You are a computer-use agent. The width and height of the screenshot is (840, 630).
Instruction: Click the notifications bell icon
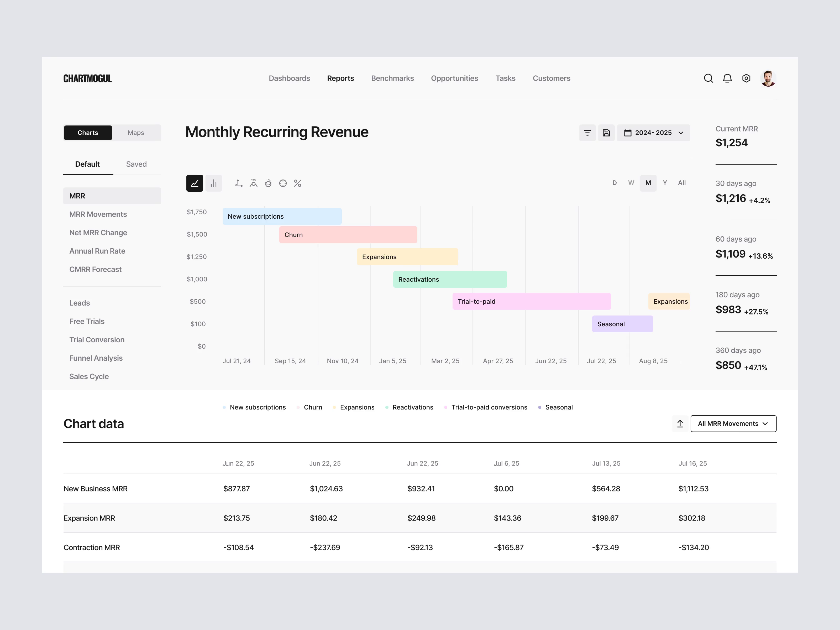727,78
